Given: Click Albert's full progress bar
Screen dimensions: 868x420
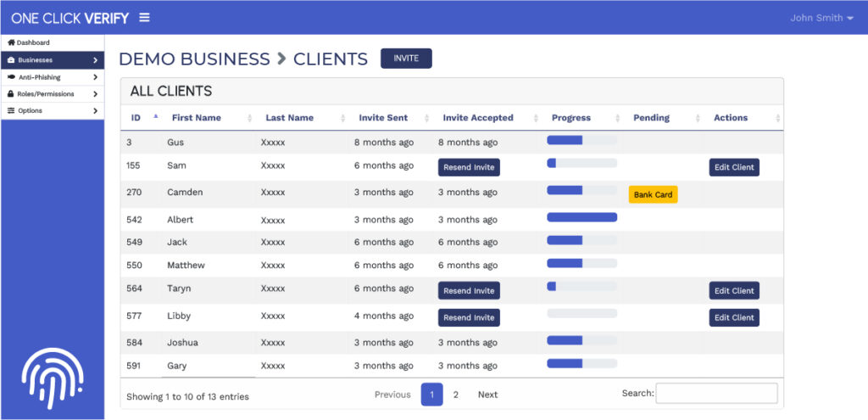Looking at the screenshot, I should pos(581,218).
